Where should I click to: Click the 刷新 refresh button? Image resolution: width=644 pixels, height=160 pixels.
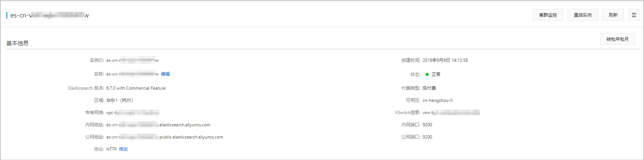pos(613,15)
